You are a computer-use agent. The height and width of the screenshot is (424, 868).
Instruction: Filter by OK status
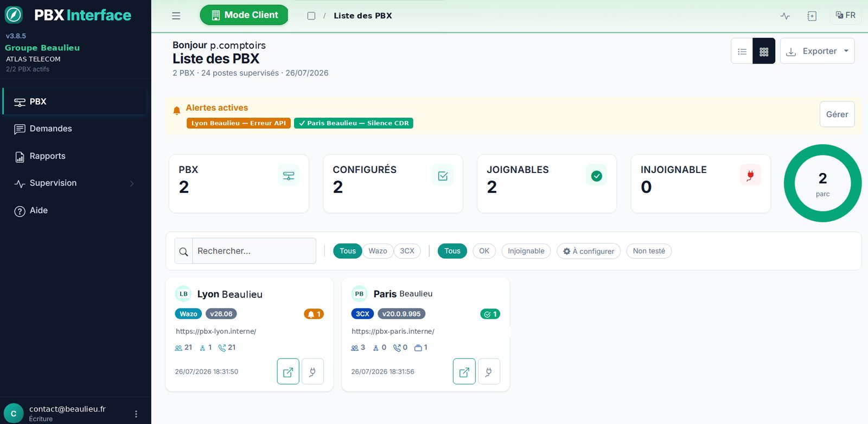(x=484, y=251)
